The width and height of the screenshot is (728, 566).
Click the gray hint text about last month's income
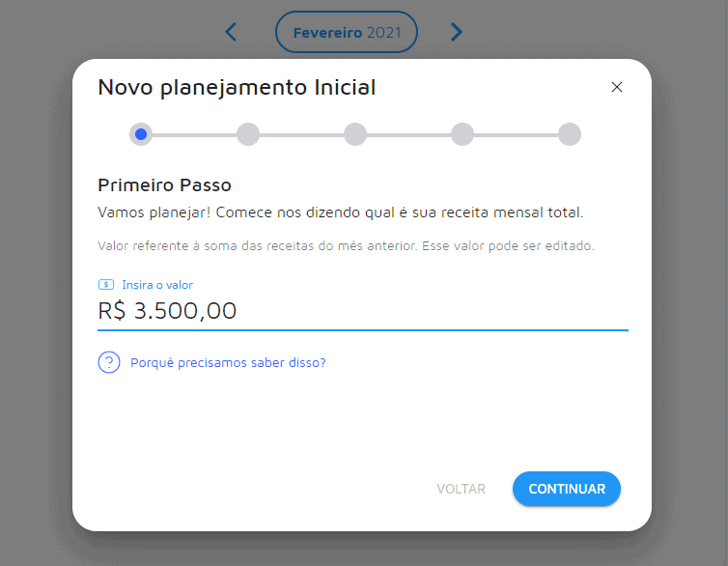346,246
